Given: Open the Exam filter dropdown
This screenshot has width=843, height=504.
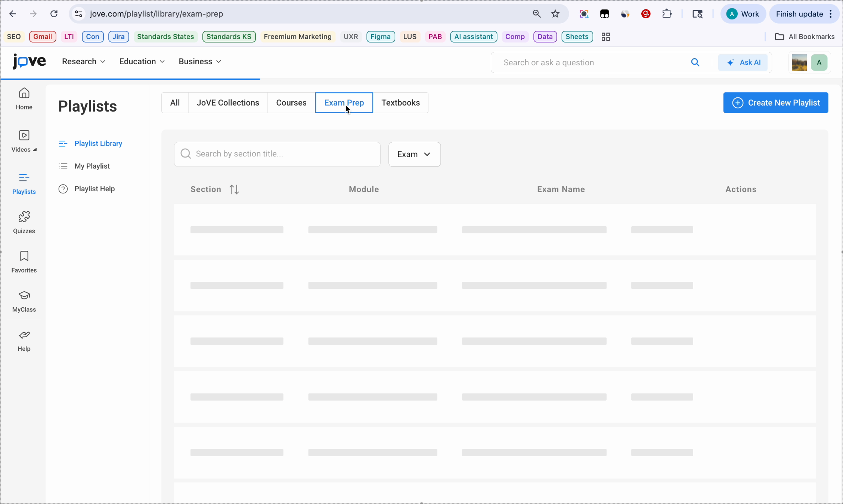Looking at the screenshot, I should (415, 154).
